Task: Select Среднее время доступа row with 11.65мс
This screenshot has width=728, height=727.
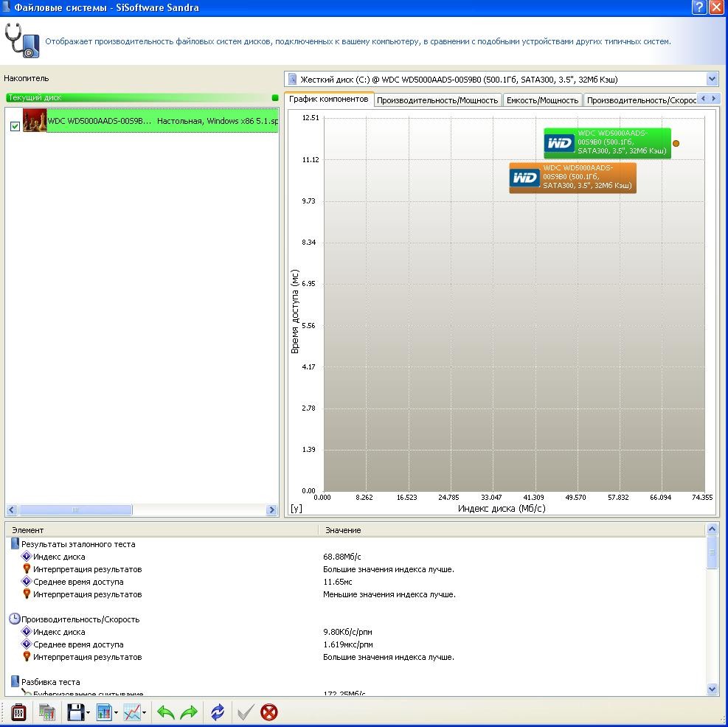Action: coord(356,582)
